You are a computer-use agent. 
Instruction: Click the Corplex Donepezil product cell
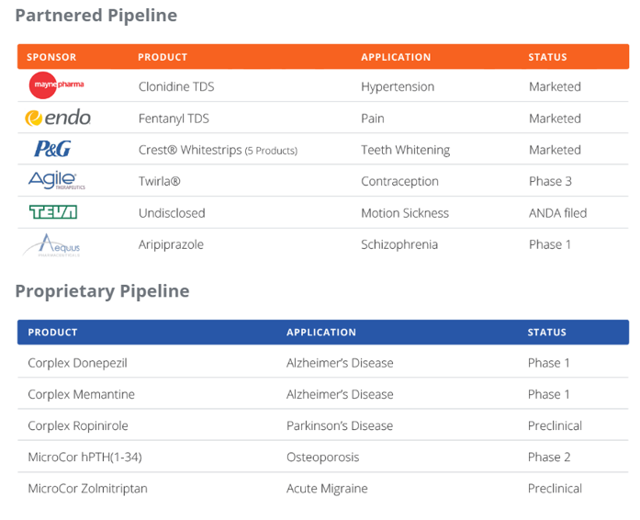pos(78,363)
